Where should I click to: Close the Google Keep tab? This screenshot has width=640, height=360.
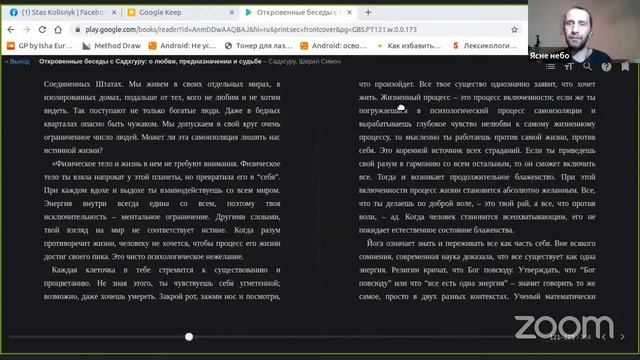point(232,12)
